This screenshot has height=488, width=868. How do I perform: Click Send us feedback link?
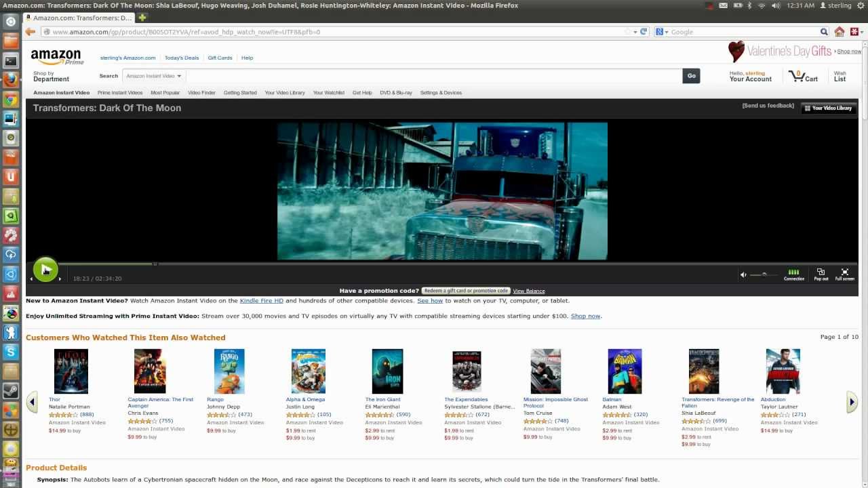point(768,106)
